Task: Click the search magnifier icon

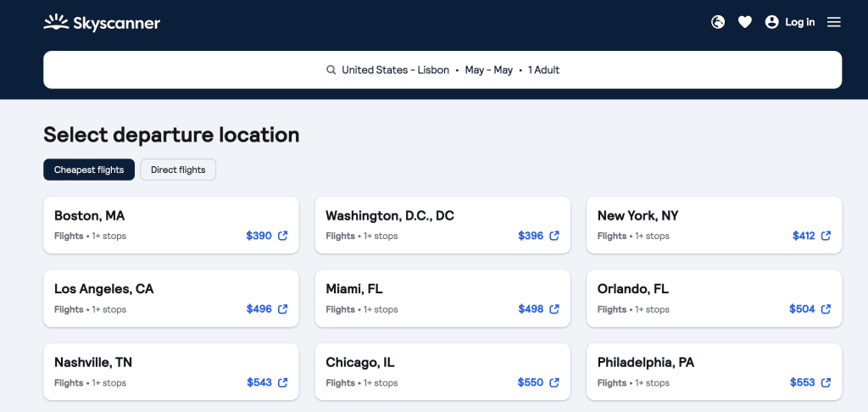Action: click(x=331, y=70)
